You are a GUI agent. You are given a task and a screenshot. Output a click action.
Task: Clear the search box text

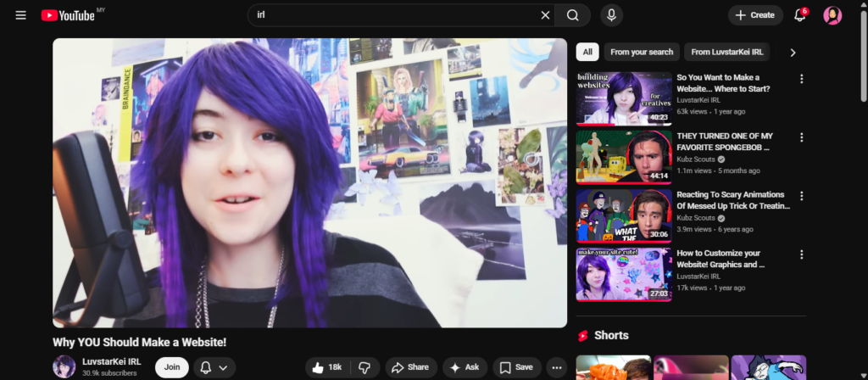pyautogui.click(x=545, y=15)
